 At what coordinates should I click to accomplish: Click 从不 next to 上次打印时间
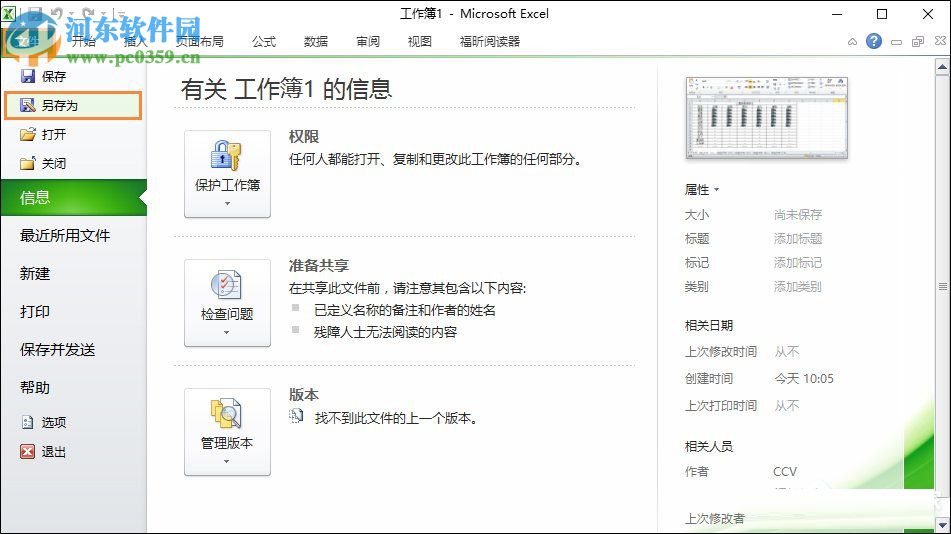click(x=787, y=405)
